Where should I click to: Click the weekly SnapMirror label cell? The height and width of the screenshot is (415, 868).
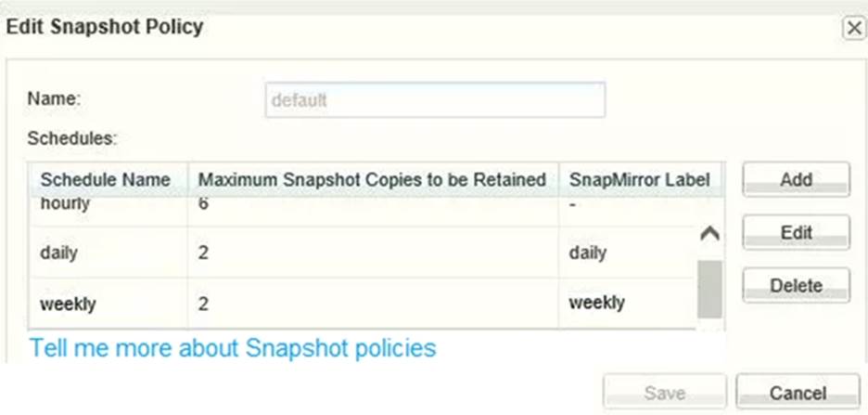pos(596,303)
